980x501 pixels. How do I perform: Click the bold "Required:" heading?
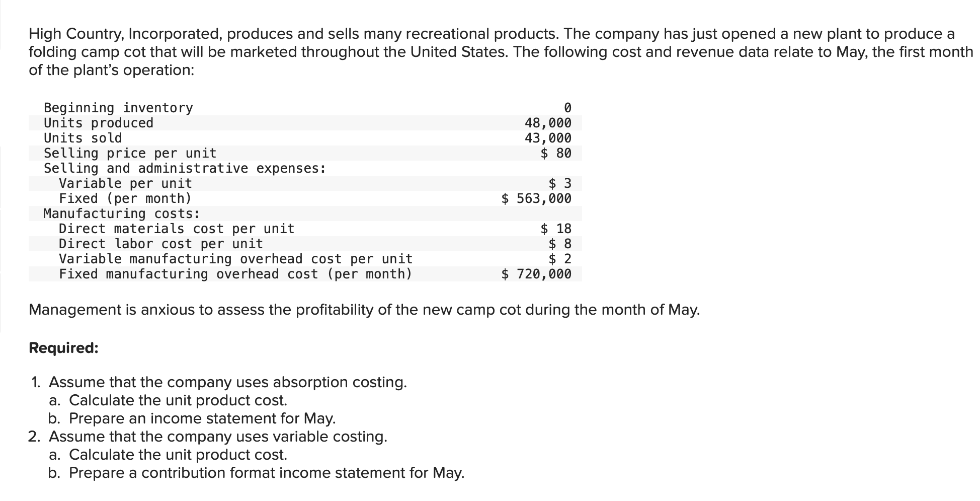pyautogui.click(x=63, y=348)
